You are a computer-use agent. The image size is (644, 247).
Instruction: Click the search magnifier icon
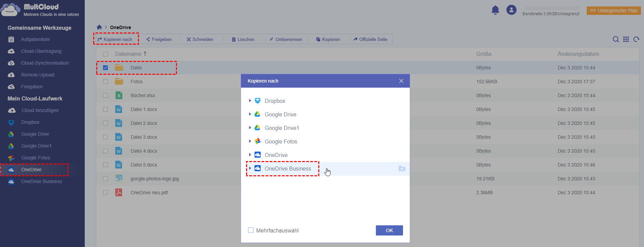point(616,39)
